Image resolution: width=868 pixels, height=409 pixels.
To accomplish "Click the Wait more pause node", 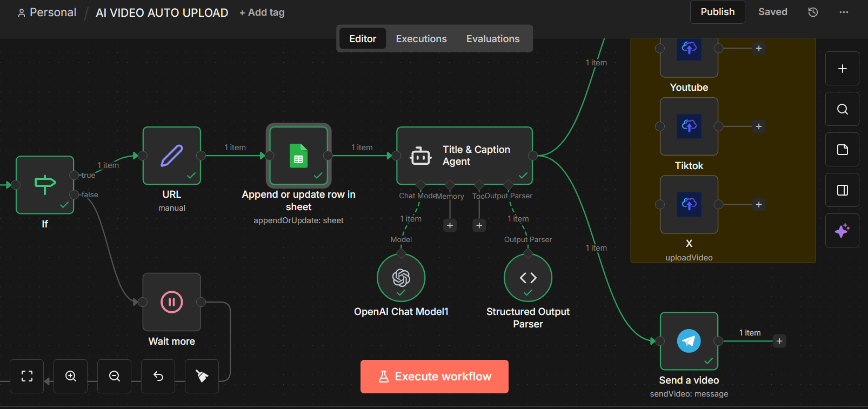I will tap(171, 302).
